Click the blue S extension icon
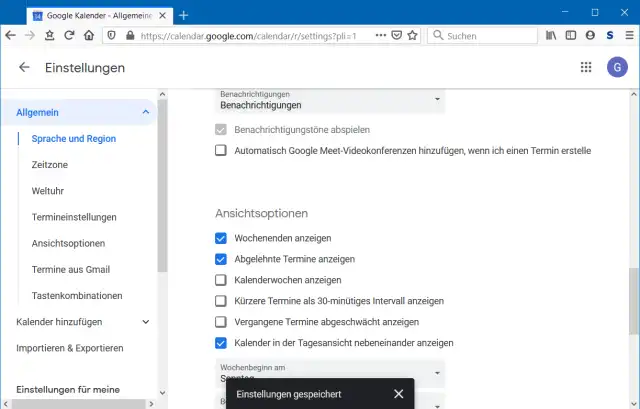This screenshot has height=409, width=640. click(x=610, y=36)
